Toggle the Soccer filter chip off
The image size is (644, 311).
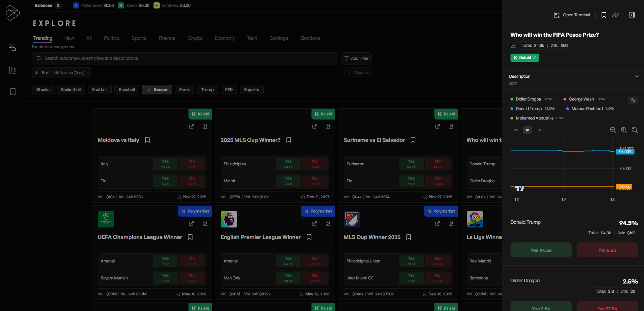point(157,90)
